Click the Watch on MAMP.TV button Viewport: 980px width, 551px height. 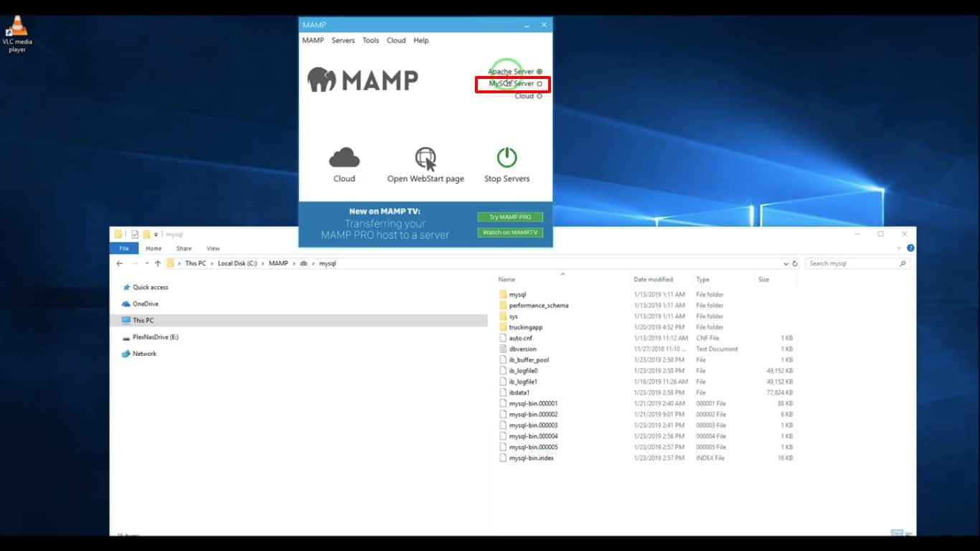pos(510,232)
